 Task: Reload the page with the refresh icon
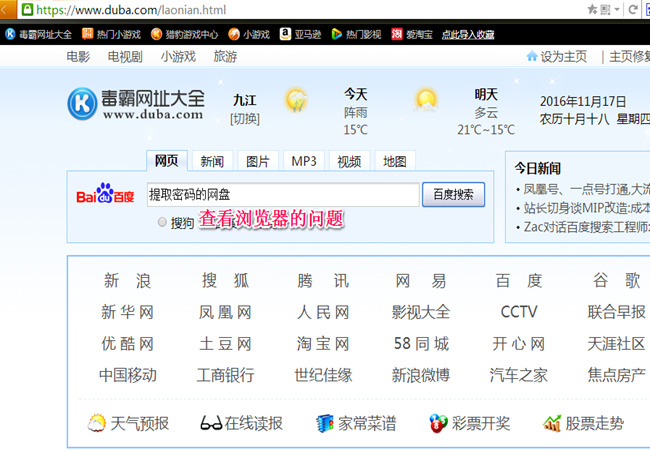coord(633,9)
